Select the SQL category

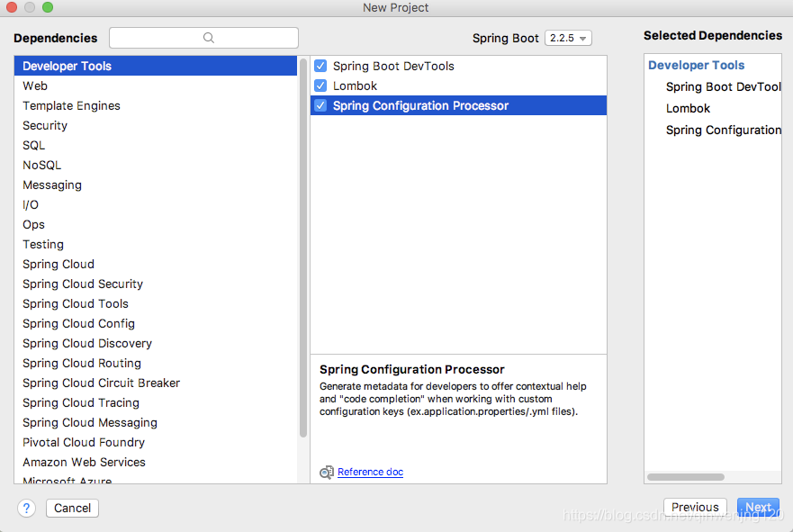tap(156, 145)
